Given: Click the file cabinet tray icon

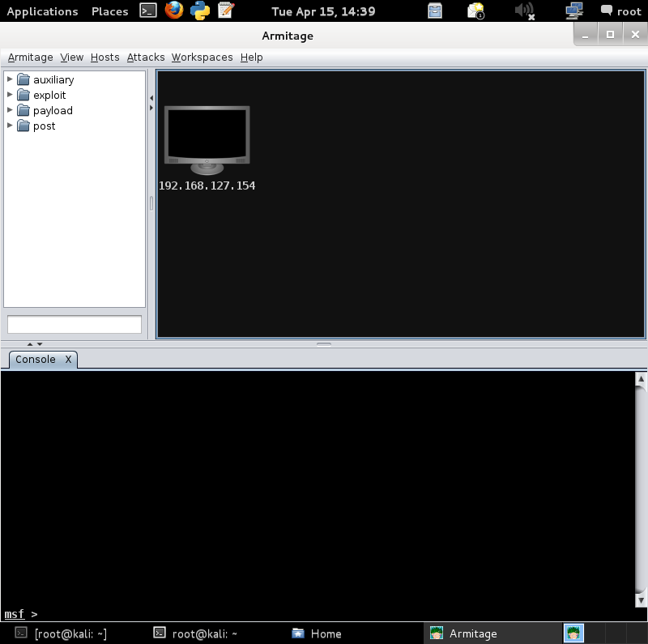Looking at the screenshot, I should (x=435, y=11).
